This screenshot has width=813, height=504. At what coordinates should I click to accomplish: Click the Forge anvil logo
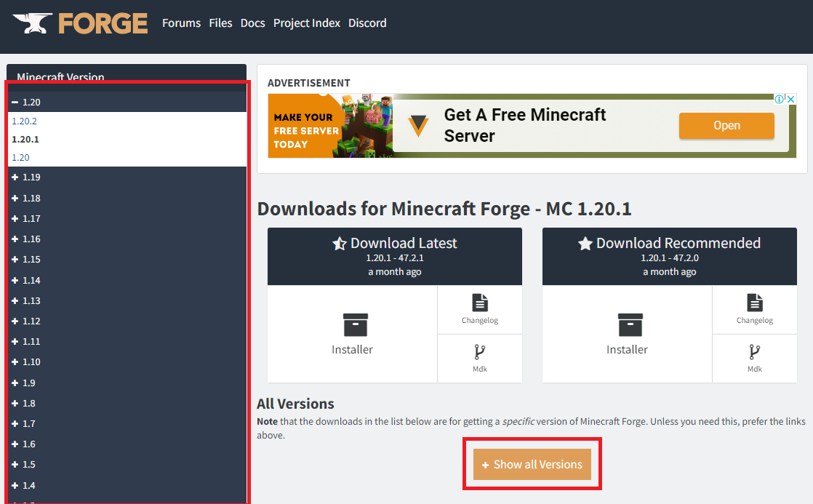point(32,23)
